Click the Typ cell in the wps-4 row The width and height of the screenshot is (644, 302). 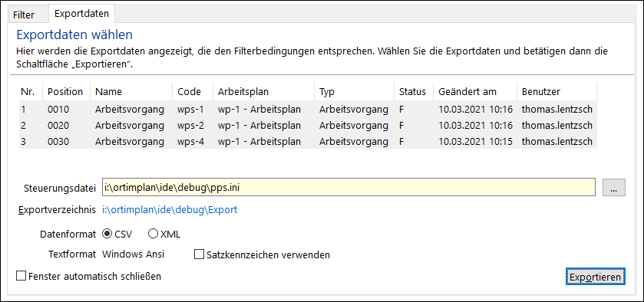[x=353, y=142]
